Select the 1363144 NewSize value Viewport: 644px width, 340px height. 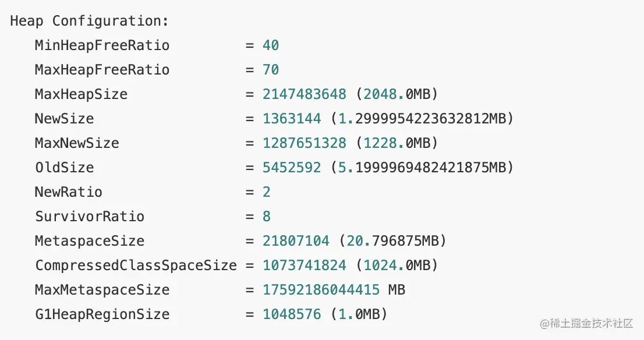point(292,119)
